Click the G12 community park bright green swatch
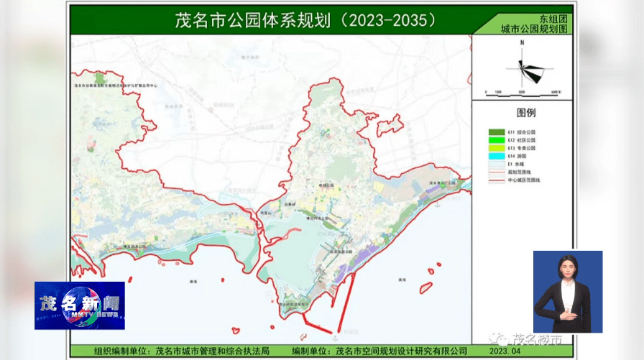 tap(495, 140)
